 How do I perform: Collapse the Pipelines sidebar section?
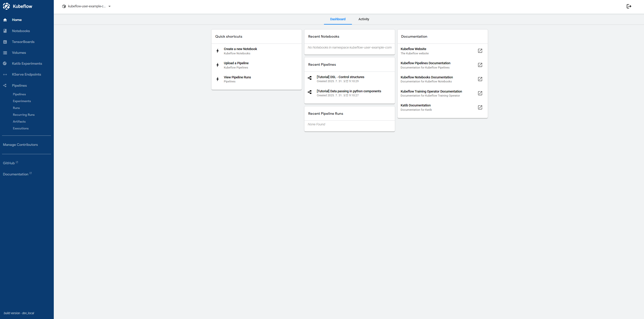point(19,85)
